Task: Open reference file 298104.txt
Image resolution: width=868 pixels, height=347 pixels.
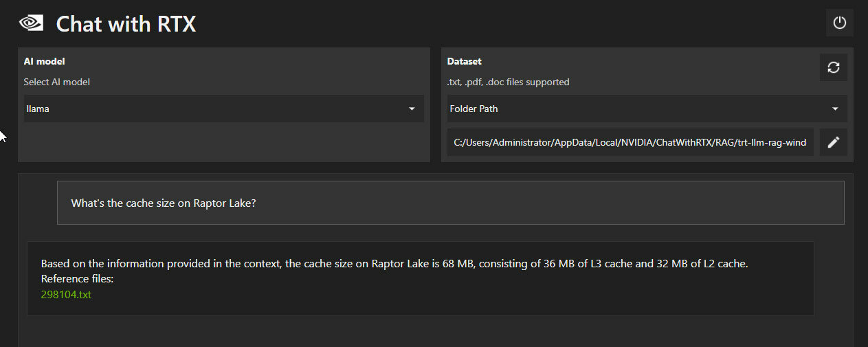Action: [66, 294]
